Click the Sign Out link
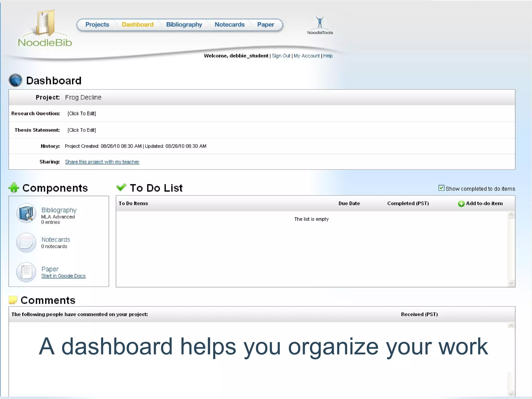This screenshot has width=532, height=399. pyautogui.click(x=281, y=56)
